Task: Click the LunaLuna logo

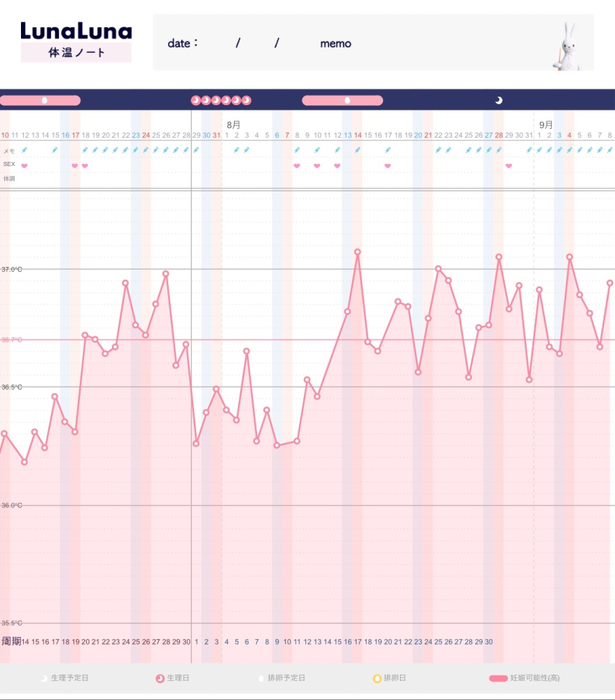Action: pyautogui.click(x=76, y=31)
